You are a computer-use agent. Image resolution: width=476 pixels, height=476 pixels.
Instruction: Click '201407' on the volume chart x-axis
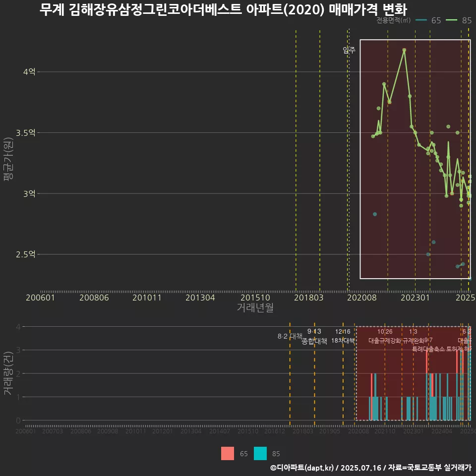point(220,431)
